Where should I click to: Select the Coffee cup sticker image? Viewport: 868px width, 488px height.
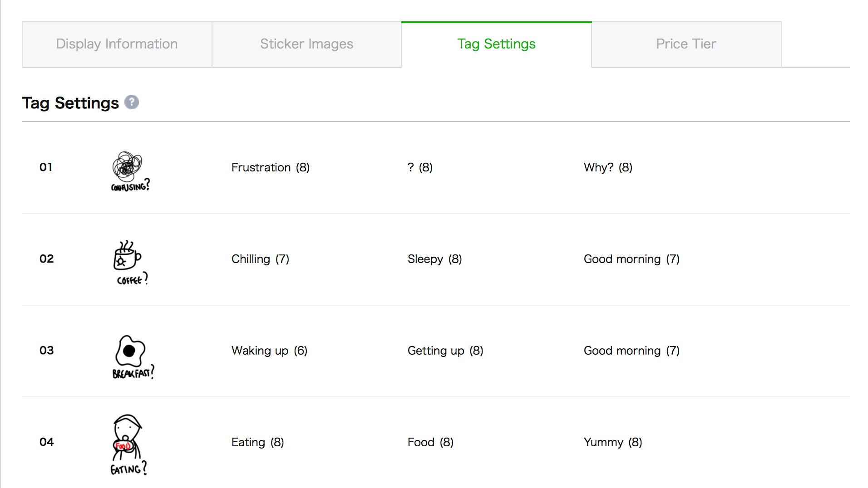tap(131, 263)
